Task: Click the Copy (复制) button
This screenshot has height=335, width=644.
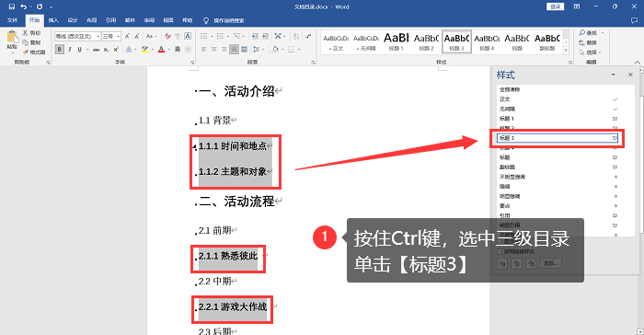Action: point(31,42)
